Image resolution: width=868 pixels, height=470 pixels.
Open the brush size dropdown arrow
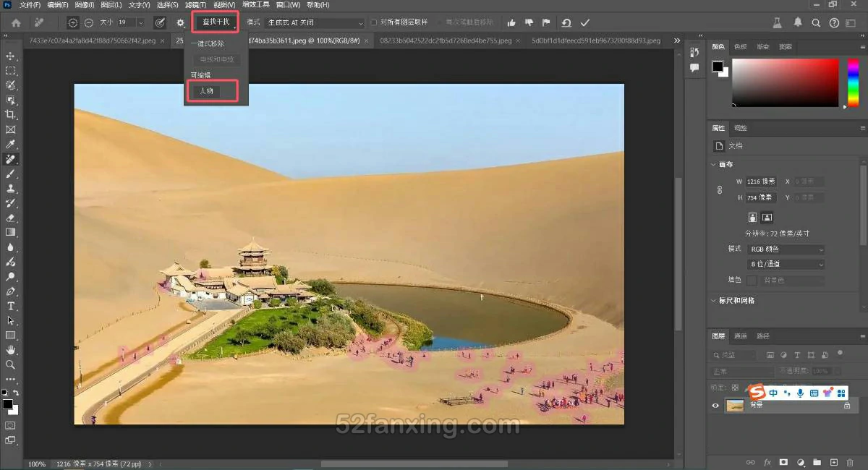coord(140,22)
